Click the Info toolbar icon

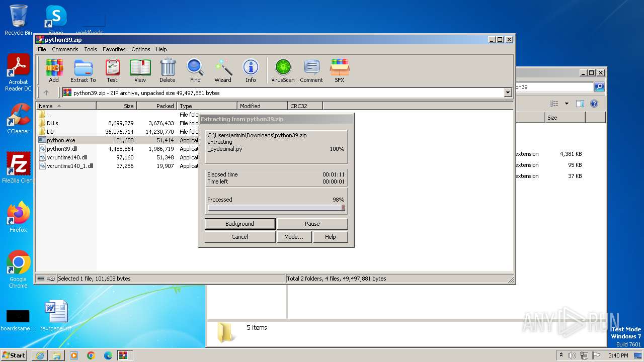[251, 70]
